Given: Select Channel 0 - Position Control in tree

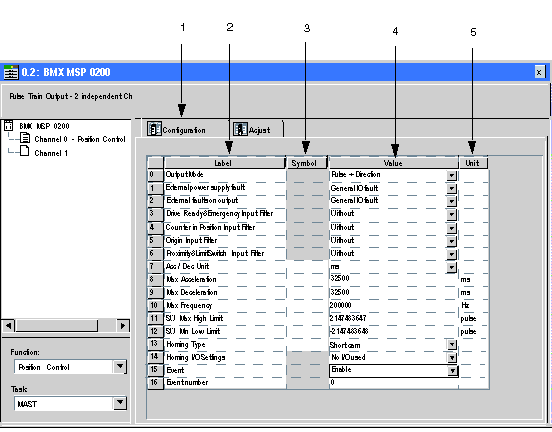Looking at the screenshot, I should (x=80, y=139).
